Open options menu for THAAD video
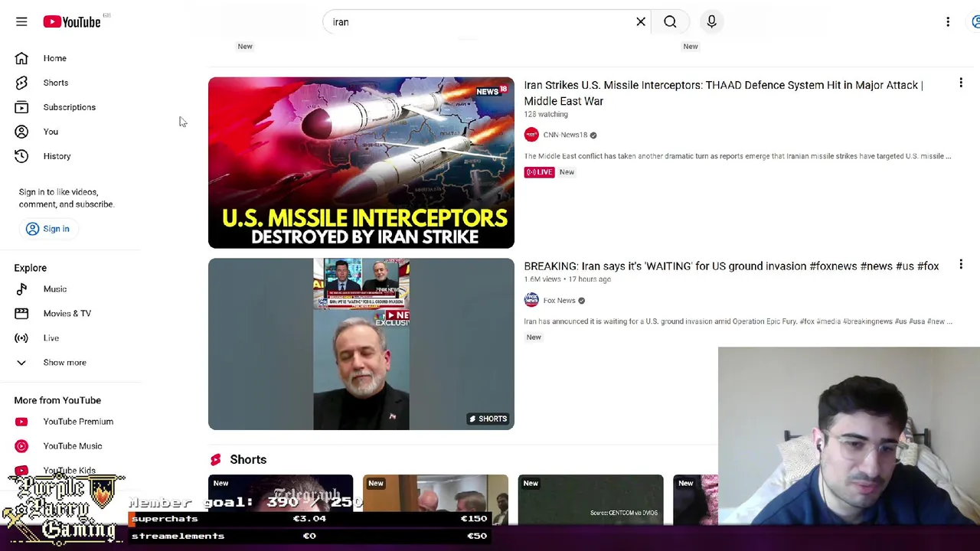The height and width of the screenshot is (551, 980). [x=961, y=83]
